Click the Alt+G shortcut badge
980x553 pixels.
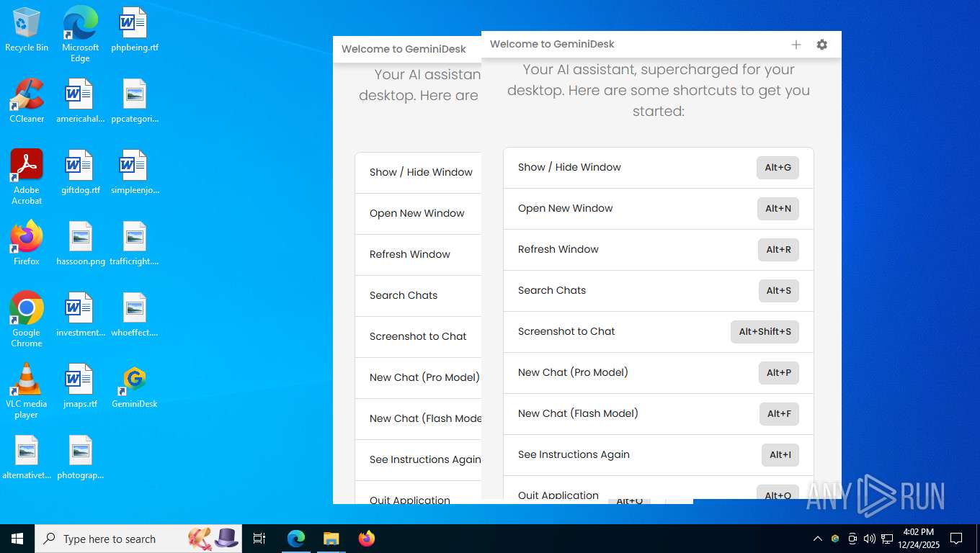tap(778, 168)
